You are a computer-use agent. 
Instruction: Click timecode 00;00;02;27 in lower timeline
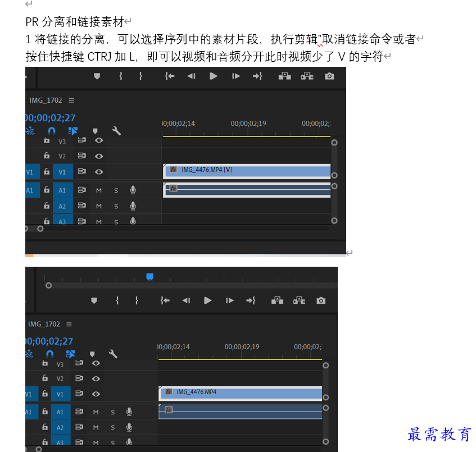(x=49, y=341)
